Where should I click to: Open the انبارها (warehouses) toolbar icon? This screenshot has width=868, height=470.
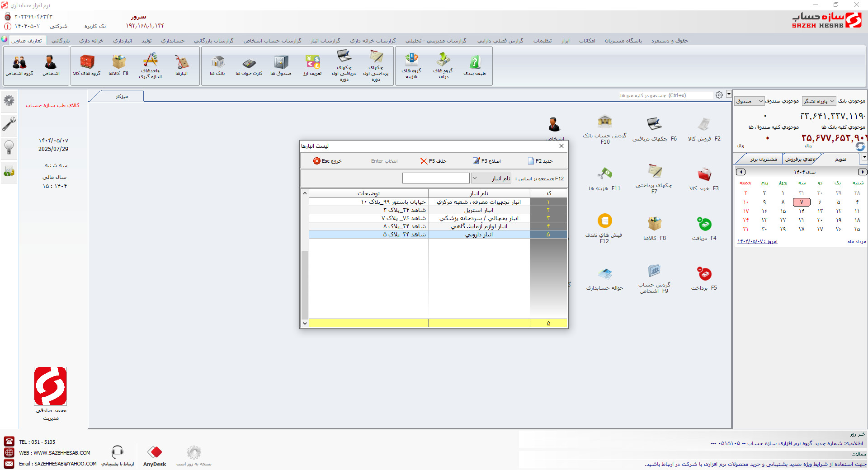click(182, 66)
